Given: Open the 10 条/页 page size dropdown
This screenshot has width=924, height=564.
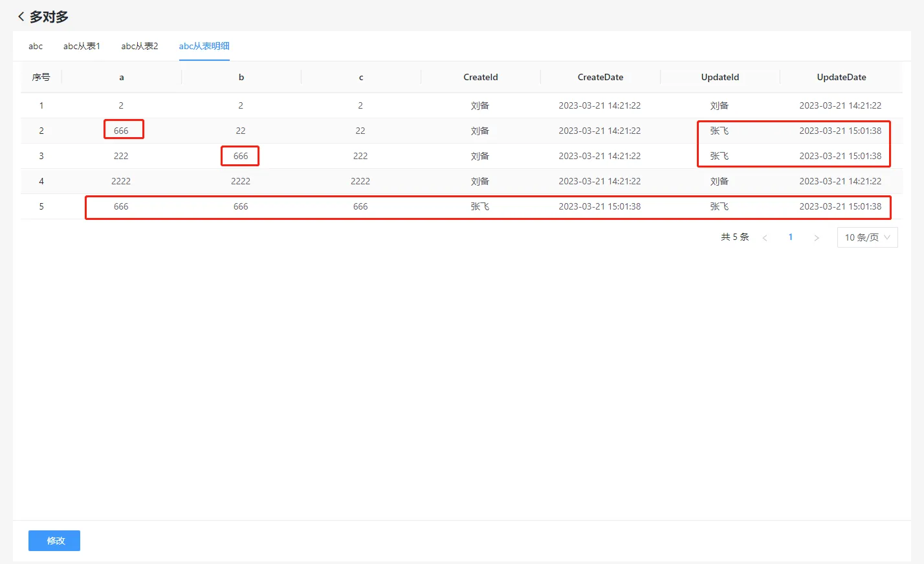Looking at the screenshot, I should click(867, 237).
